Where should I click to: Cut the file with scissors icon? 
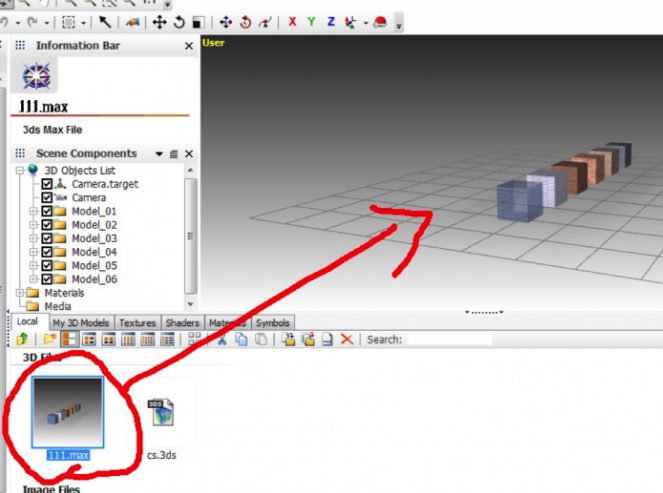[x=222, y=339]
